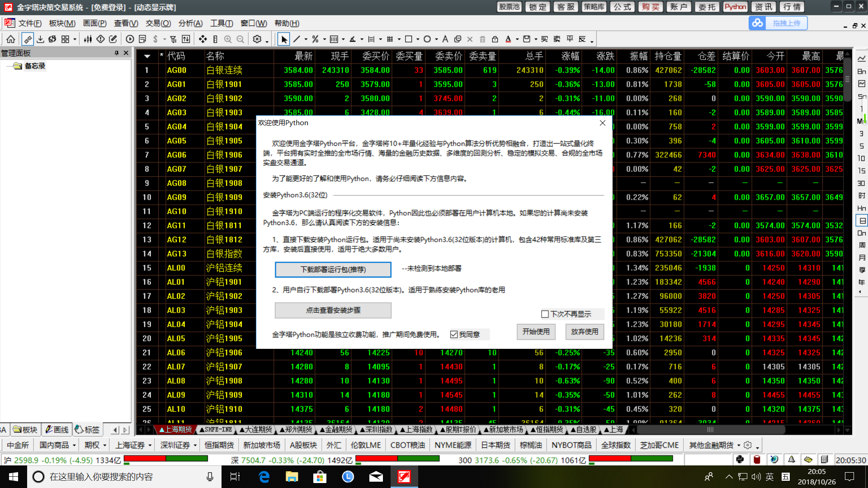
Task: Click the 开始使用 button
Action: click(x=536, y=332)
